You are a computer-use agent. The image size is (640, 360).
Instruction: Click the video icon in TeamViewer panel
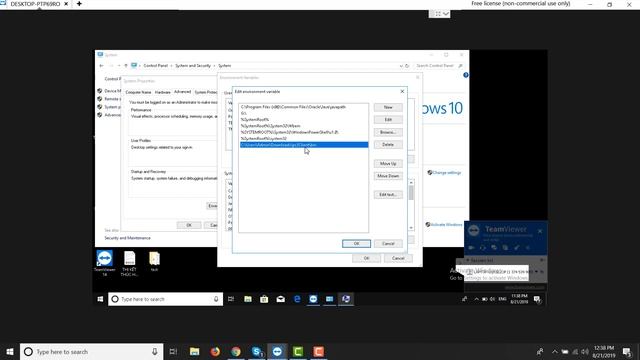coord(471,247)
